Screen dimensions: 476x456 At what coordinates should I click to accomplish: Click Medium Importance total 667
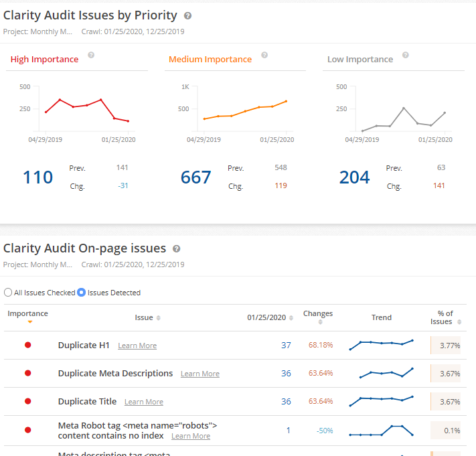click(195, 177)
